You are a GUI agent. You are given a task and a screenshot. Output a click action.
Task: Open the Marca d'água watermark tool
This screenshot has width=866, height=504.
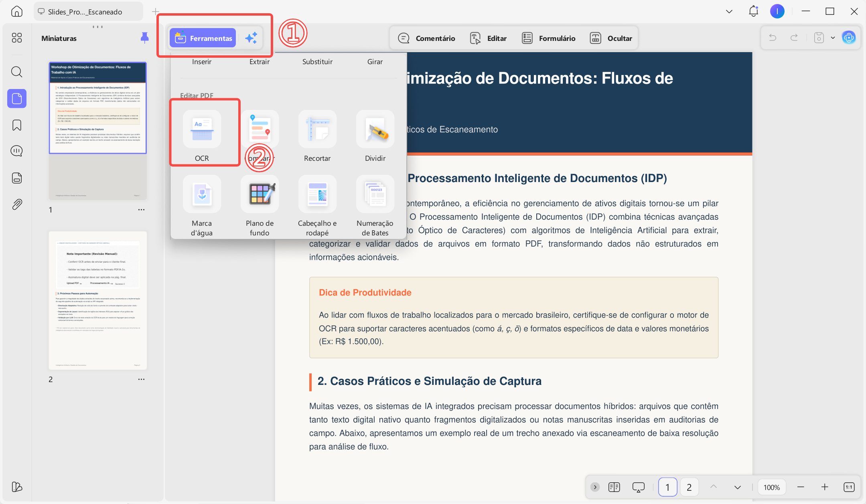[202, 205]
